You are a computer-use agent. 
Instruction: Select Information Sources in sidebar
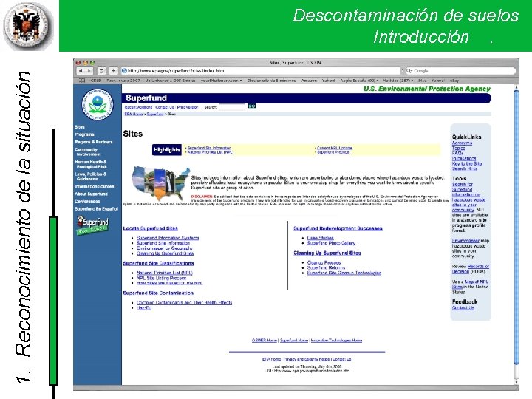point(95,187)
